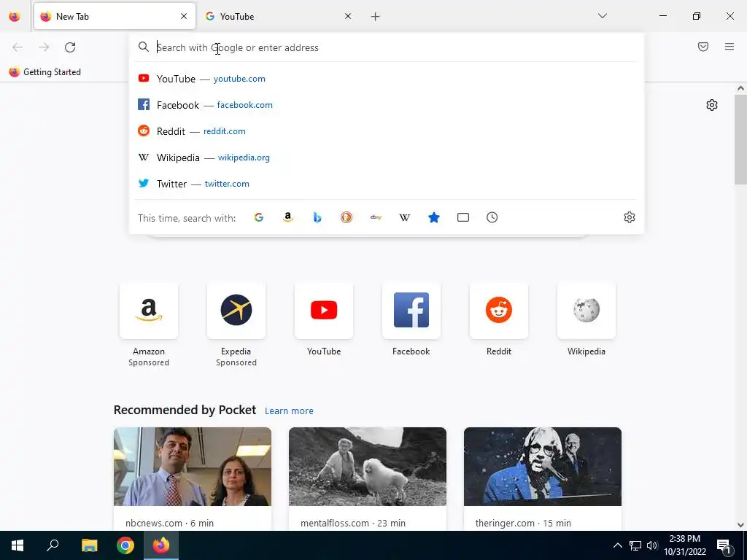Select the Twitter suggestion in address dropdown
747x560 pixels.
click(387, 183)
